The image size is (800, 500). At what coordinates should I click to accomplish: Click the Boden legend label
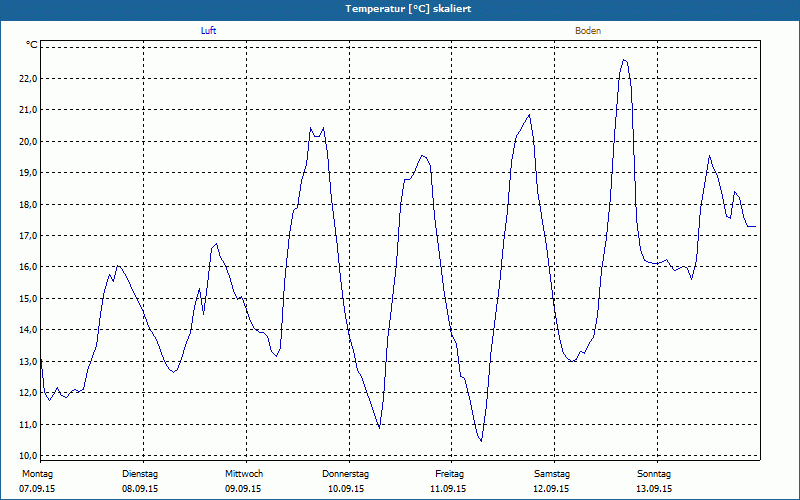588,31
